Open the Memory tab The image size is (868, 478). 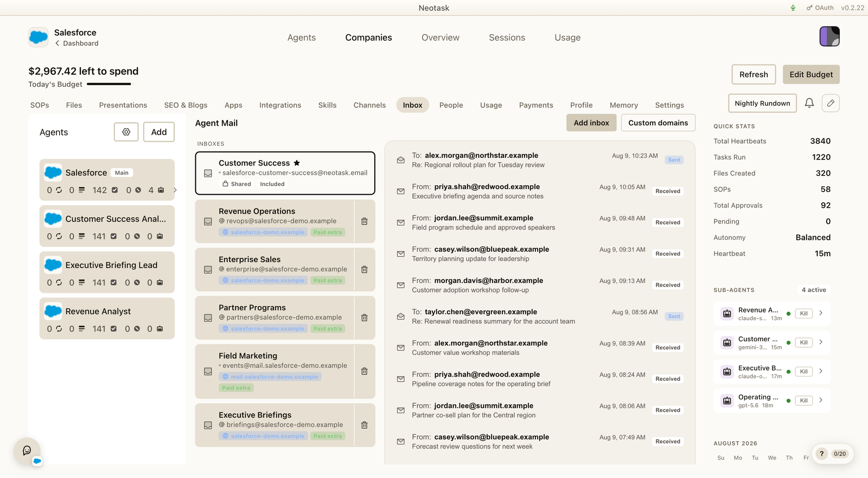[x=624, y=105]
